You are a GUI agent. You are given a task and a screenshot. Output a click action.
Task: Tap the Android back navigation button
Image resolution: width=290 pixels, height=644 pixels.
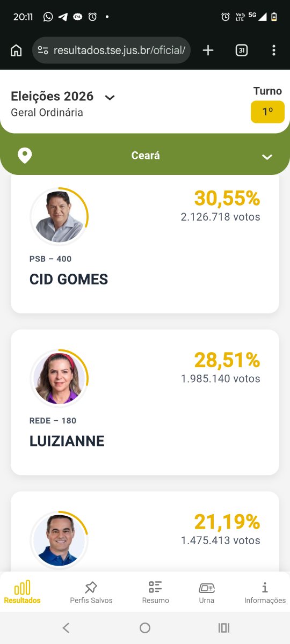click(66, 628)
